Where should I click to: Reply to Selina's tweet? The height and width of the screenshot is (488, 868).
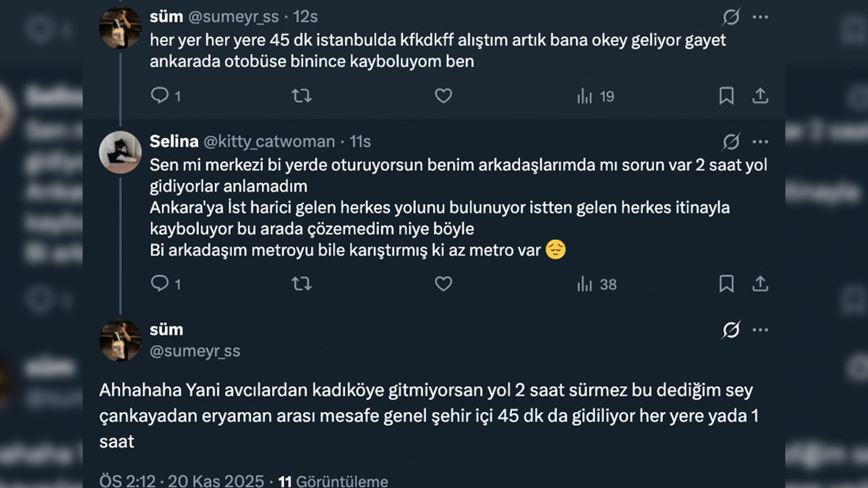[159, 284]
